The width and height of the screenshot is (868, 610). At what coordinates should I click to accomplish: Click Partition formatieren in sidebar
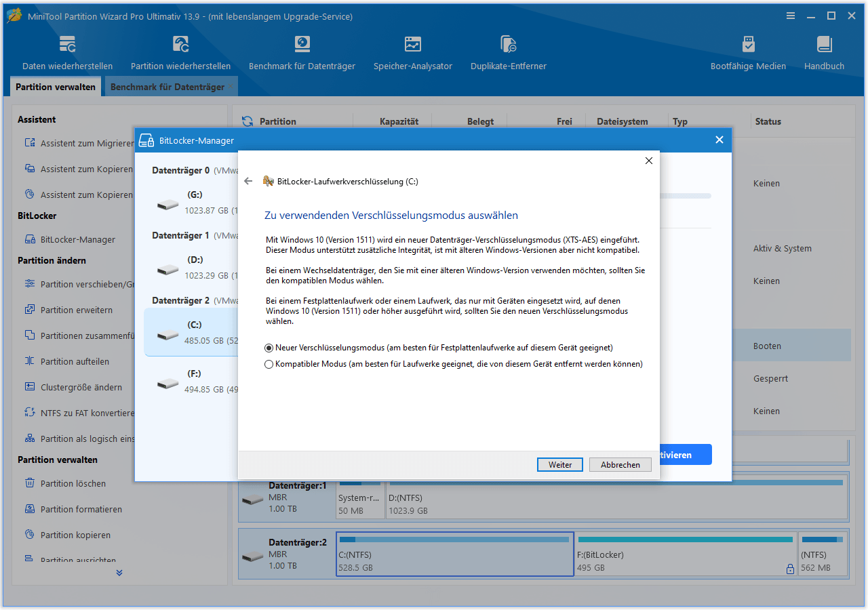coord(73,509)
